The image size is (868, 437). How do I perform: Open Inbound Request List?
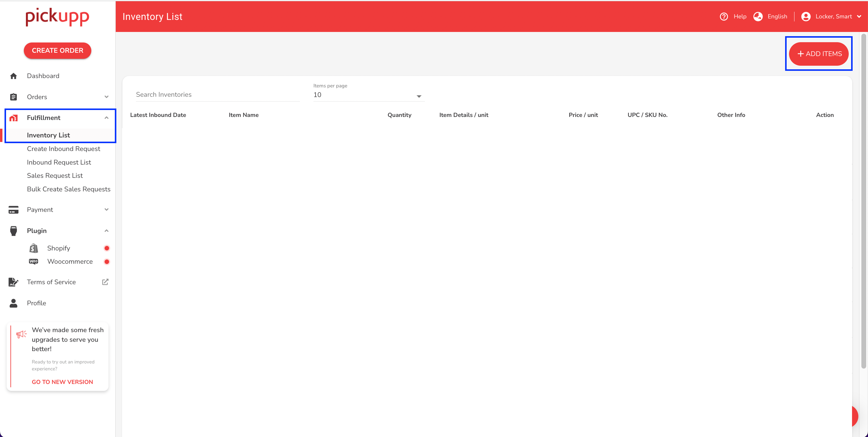[x=59, y=162]
